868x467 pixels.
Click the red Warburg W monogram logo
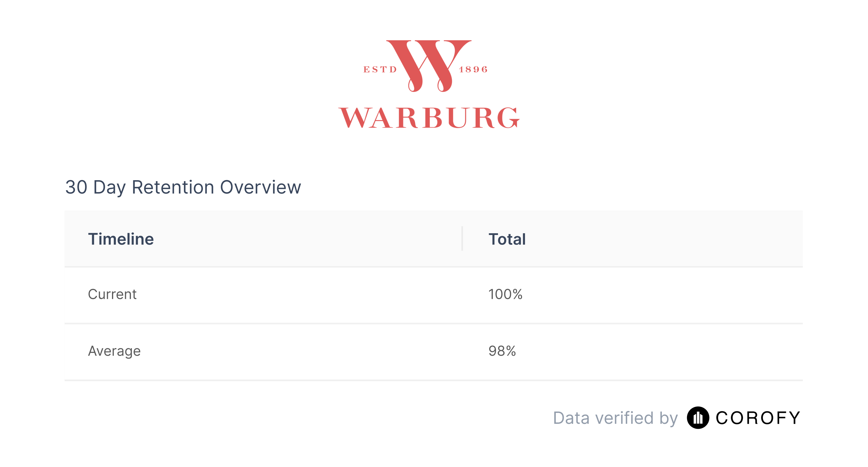pos(429,66)
